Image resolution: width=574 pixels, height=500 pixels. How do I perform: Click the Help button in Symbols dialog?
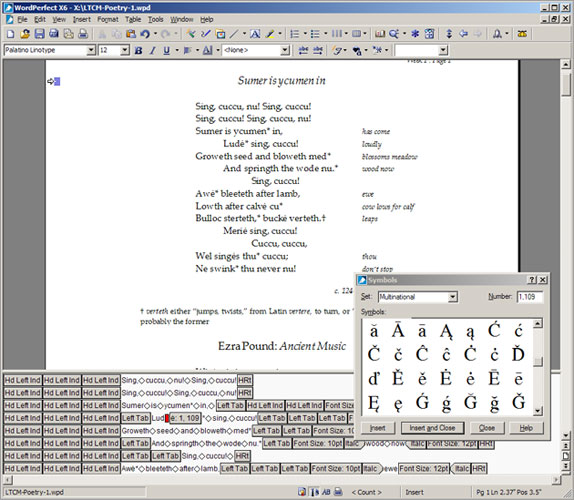coord(526,428)
